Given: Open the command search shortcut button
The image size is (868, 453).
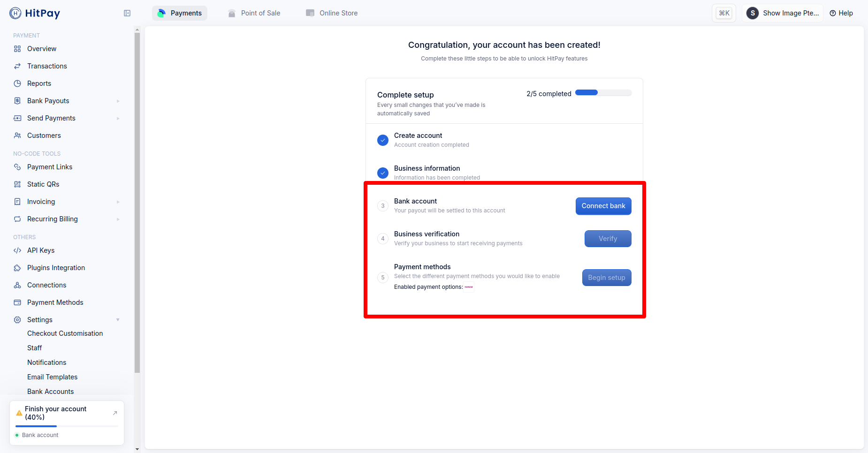Looking at the screenshot, I should point(724,13).
